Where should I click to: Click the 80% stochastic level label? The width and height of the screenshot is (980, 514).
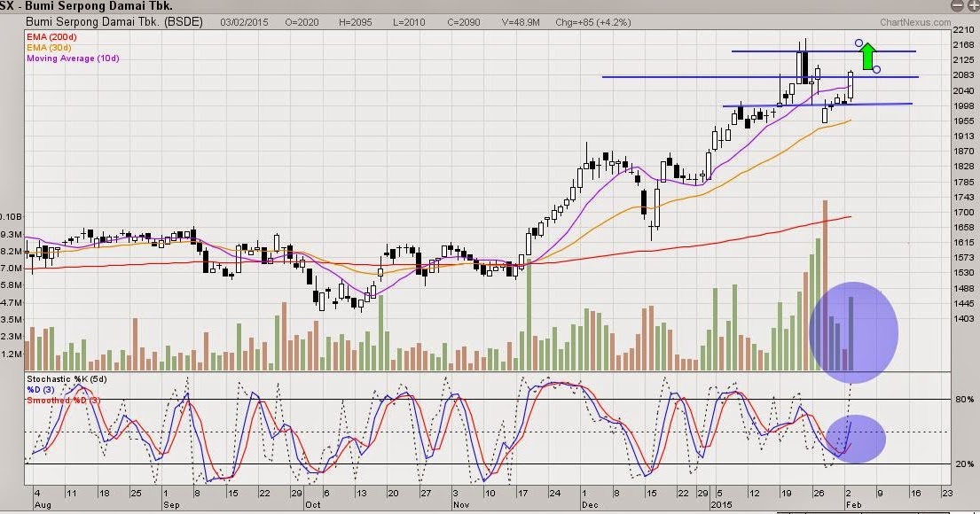click(965, 399)
